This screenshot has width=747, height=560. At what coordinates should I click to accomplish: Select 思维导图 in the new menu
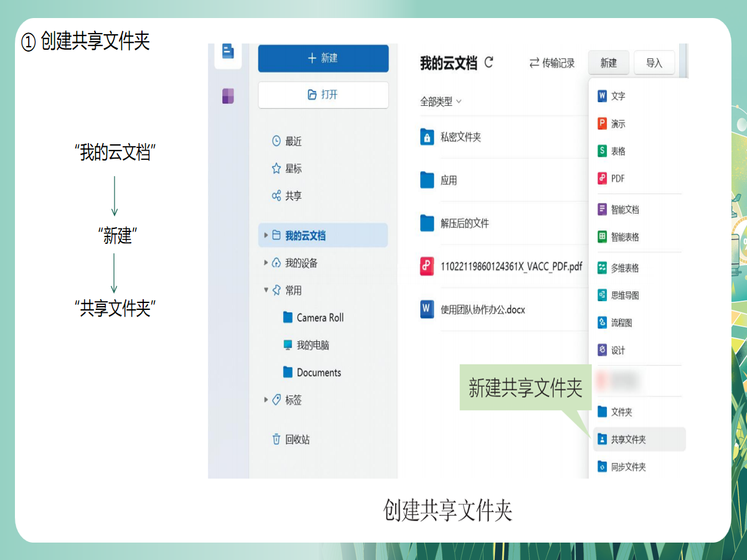point(624,296)
